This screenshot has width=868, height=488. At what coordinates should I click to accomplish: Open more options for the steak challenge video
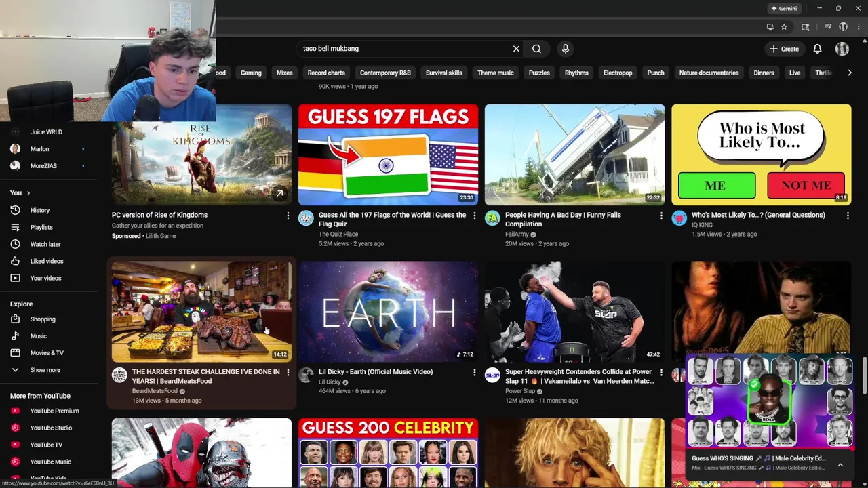(288, 372)
